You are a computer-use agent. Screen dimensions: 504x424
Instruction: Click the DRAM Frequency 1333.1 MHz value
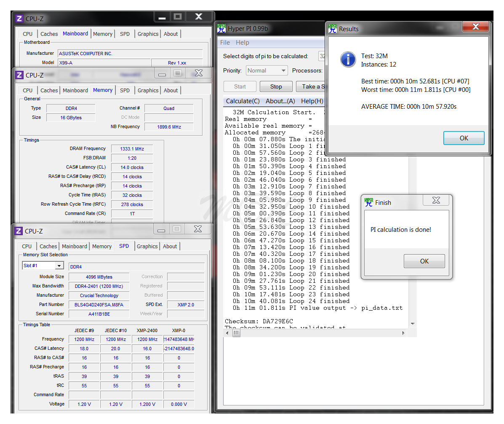point(132,149)
